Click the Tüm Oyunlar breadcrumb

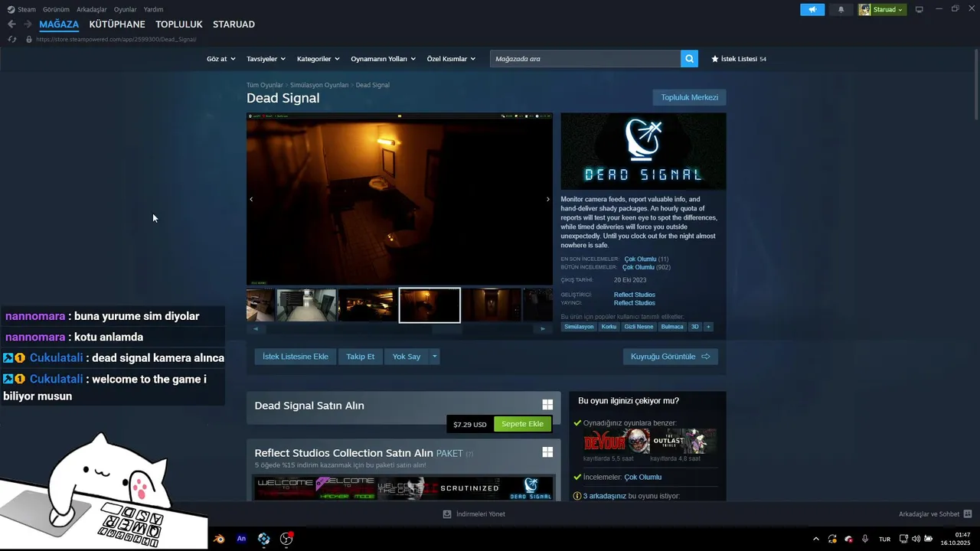(x=265, y=85)
